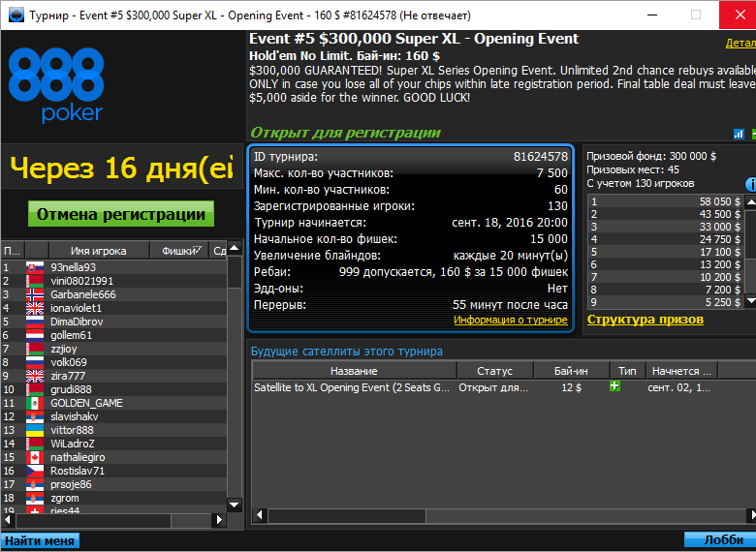Open Информация о турнире link
756x552 pixels.
[x=510, y=320]
